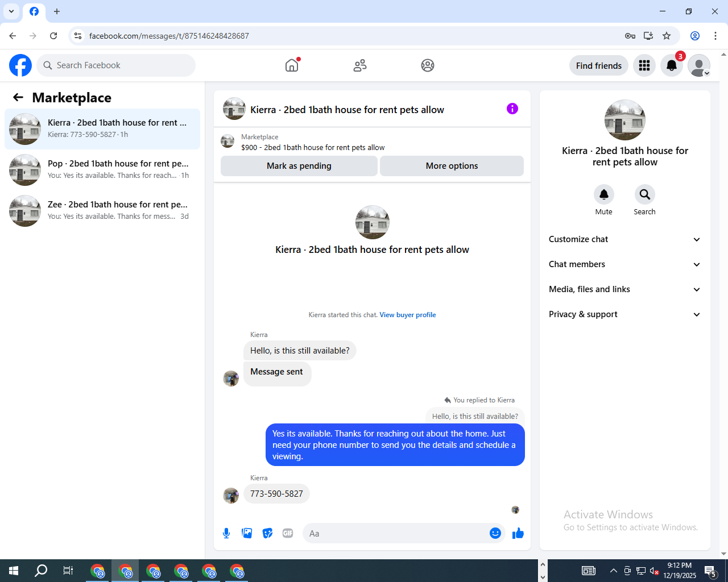Show hidden system tray icons chevron
Screen dimensions: 728x582
click(x=613, y=571)
